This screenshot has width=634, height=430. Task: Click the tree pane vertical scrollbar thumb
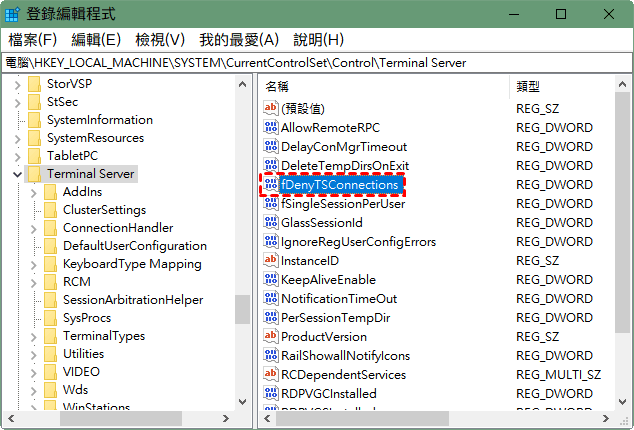tap(242, 309)
